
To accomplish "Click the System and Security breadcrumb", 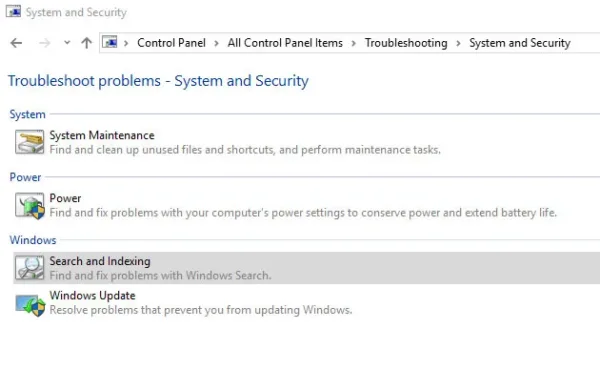I will click(520, 43).
